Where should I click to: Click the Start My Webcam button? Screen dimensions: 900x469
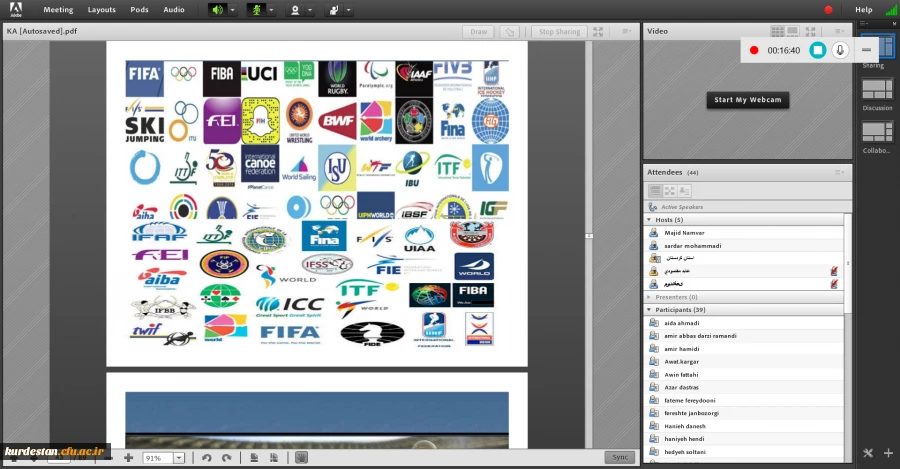tap(746, 100)
